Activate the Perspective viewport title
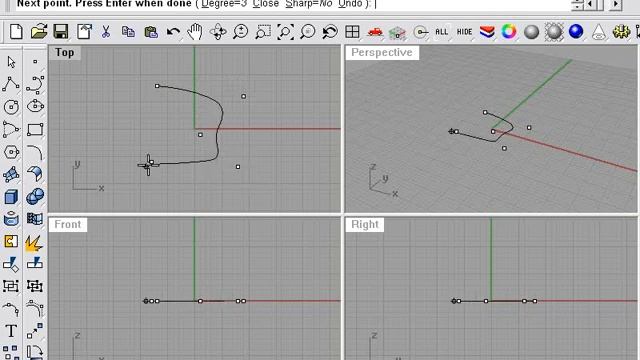Screen dimensions: 640x360 click(x=382, y=53)
